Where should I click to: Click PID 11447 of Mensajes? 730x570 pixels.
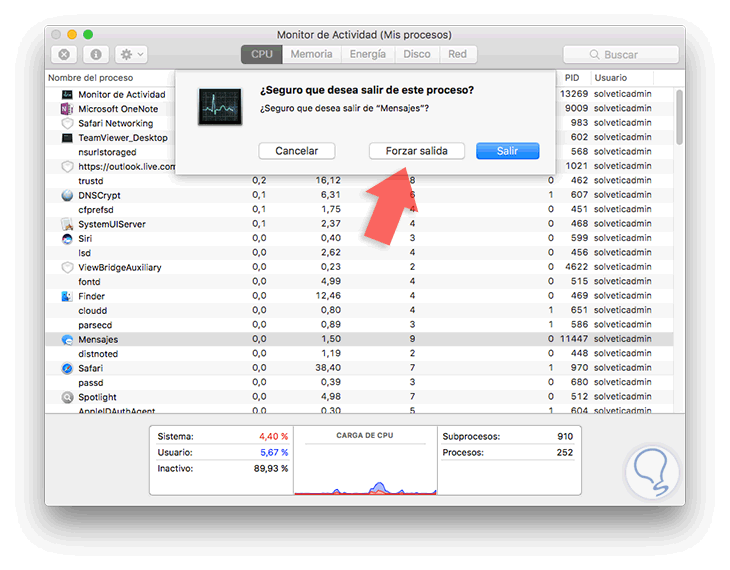pyautogui.click(x=574, y=339)
